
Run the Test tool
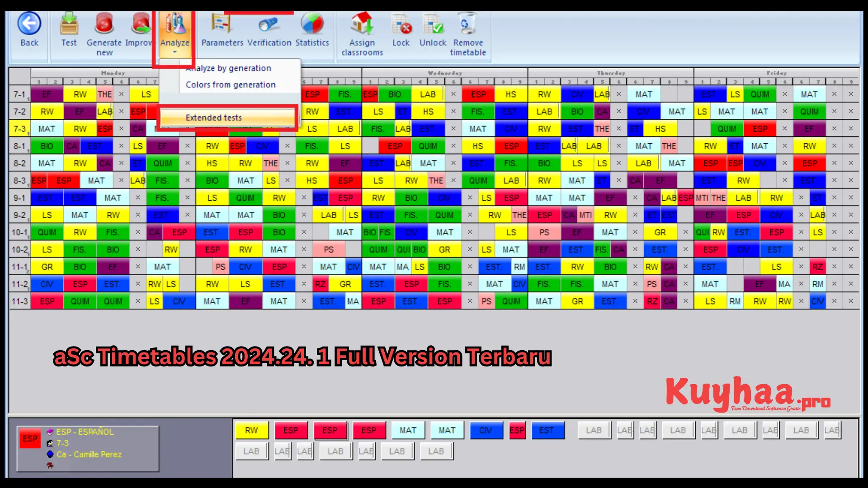coord(69,23)
